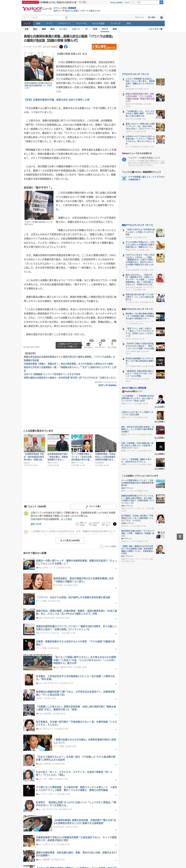186x868 pixels.
Task: Click the マイページ link
Action: pyautogui.click(x=139, y=18)
